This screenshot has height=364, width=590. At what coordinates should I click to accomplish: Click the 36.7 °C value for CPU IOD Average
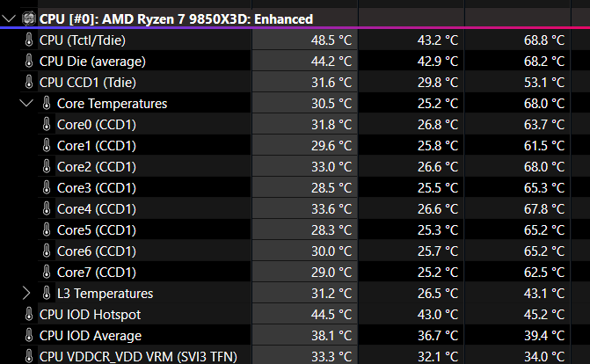pyautogui.click(x=438, y=335)
